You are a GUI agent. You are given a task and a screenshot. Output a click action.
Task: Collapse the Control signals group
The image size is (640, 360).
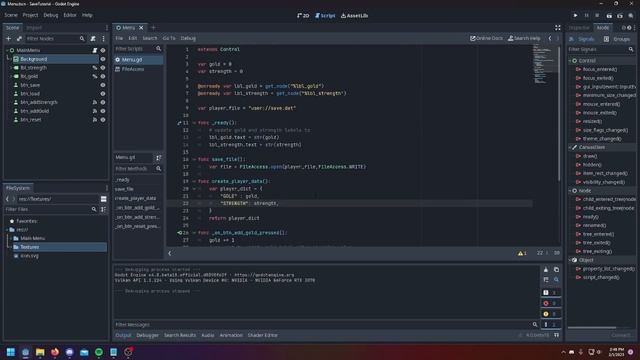coord(570,61)
